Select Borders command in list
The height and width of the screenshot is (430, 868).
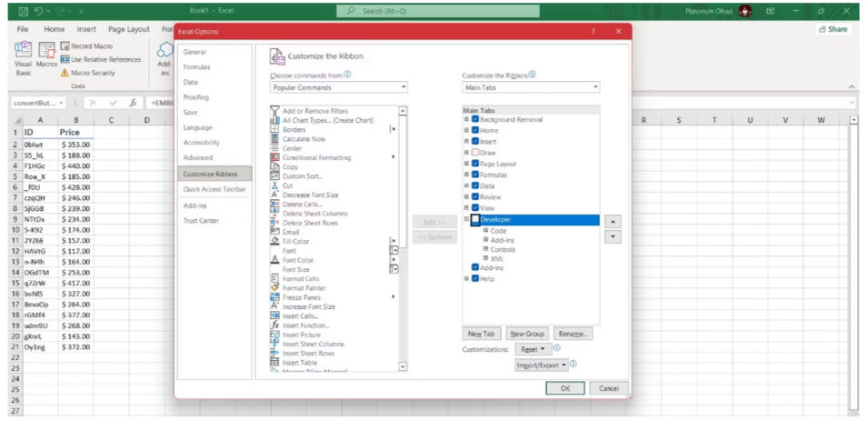coord(294,129)
